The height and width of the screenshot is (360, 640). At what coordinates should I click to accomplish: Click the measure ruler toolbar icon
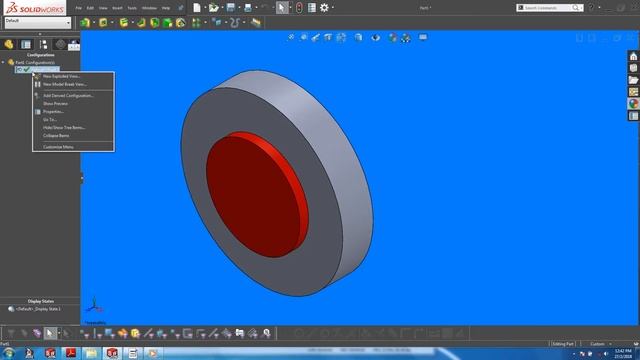[256, 22]
